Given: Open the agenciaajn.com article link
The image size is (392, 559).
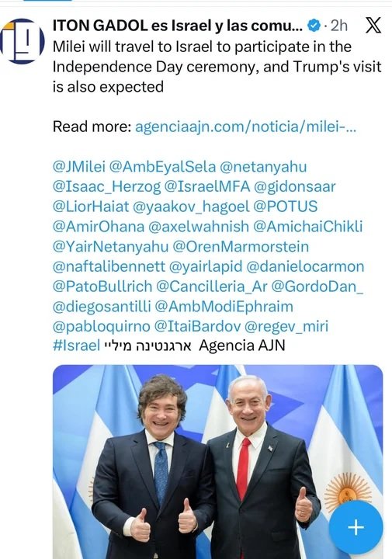Looking at the screenshot, I should (x=245, y=127).
